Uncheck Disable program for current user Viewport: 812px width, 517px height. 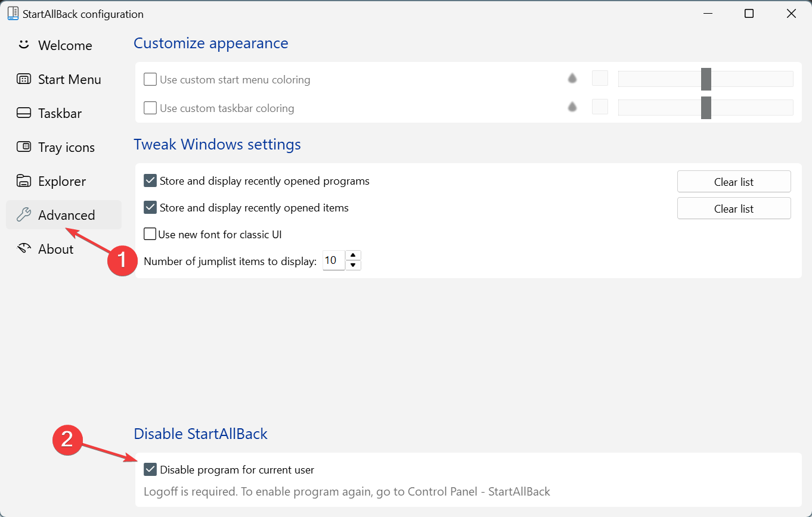coord(150,469)
